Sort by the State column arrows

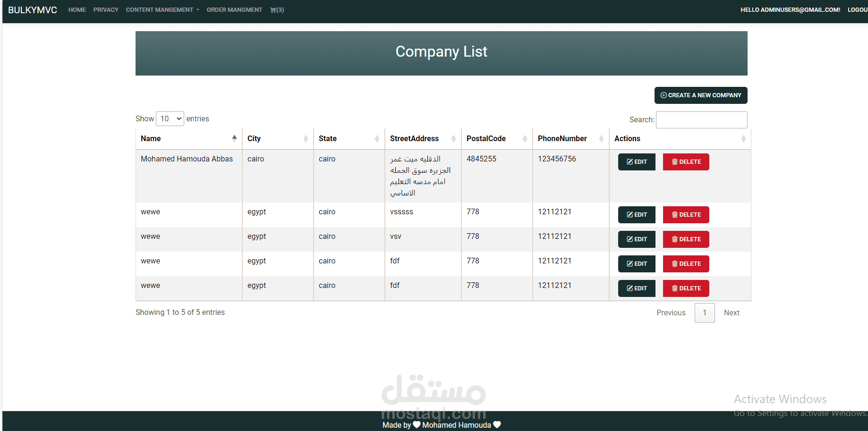tap(377, 139)
